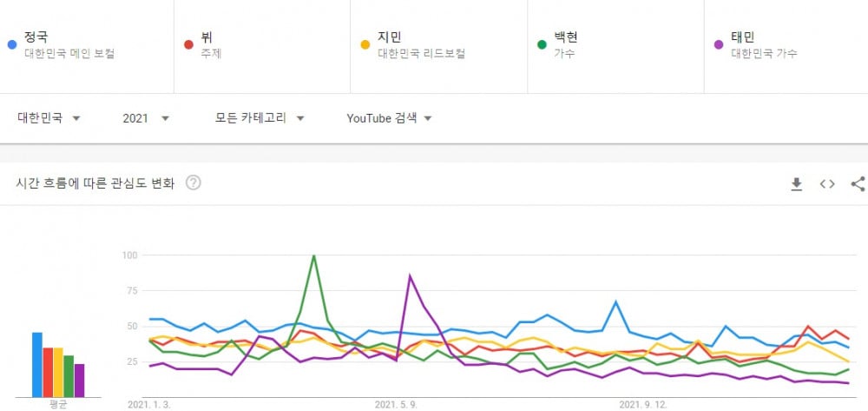Open the 대한민국 region dropdown
The width and height of the screenshot is (868, 411).
(49, 118)
